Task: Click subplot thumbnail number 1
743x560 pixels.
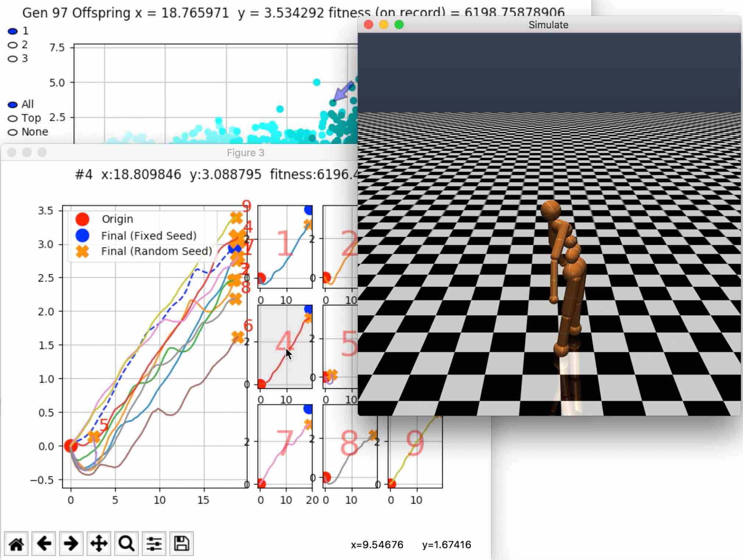Action: (285, 247)
